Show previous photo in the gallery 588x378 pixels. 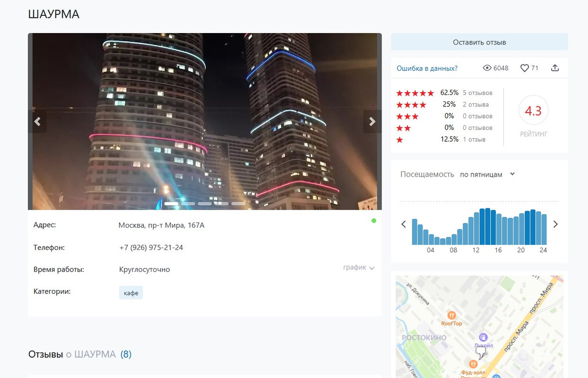point(37,121)
